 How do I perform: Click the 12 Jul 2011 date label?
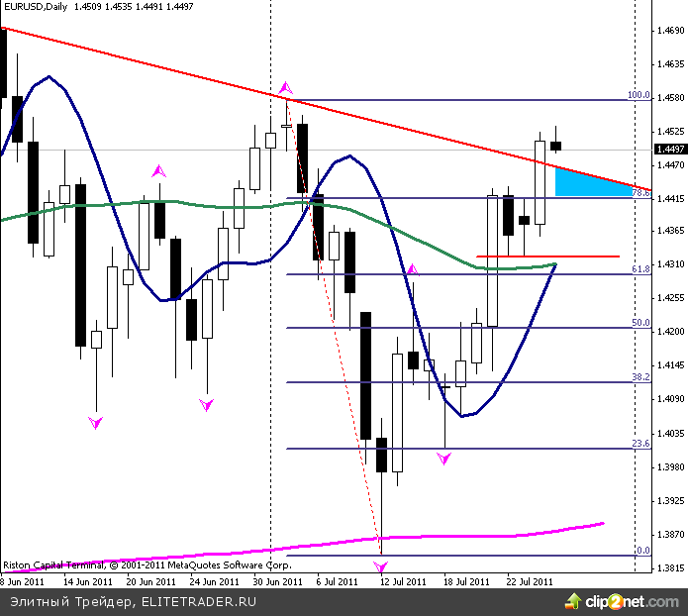coord(403,582)
